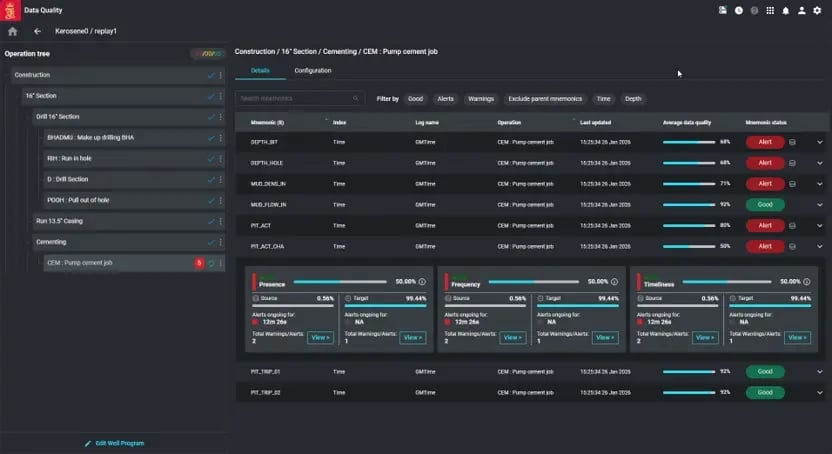Click the checkmark on D : Drill Section
The width and height of the screenshot is (832, 454).
click(211, 179)
